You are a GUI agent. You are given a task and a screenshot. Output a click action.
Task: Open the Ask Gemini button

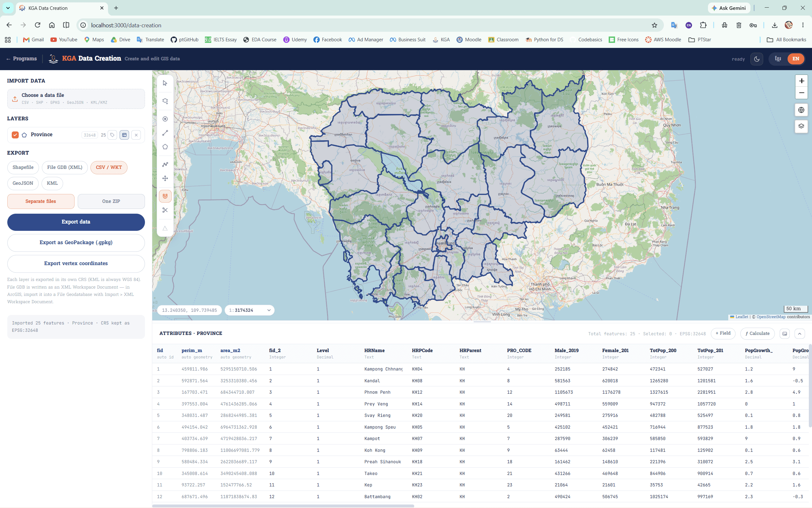click(729, 8)
